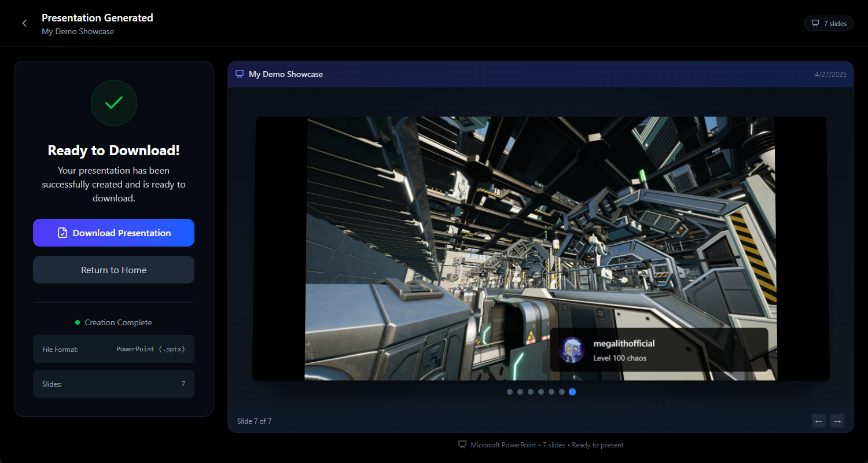This screenshot has width=868, height=463.
Task: Jump to slide 4 dot
Action: [541, 392]
